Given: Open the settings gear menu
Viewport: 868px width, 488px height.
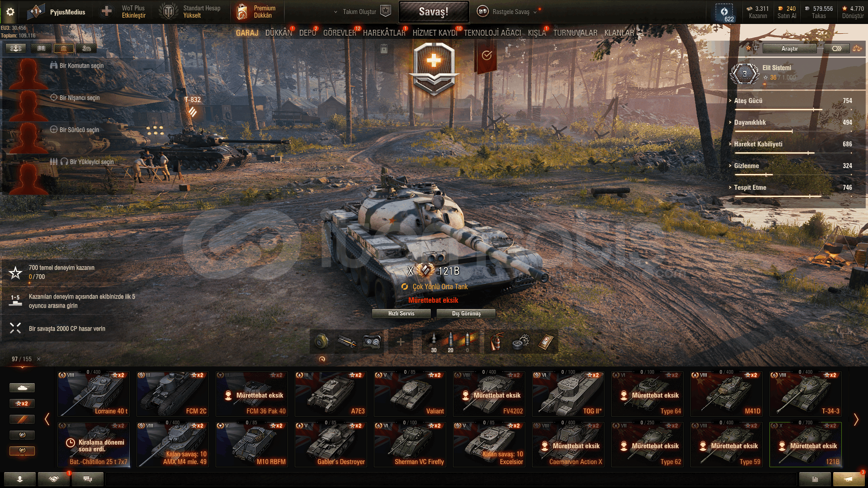Looking at the screenshot, I should click(10, 12).
